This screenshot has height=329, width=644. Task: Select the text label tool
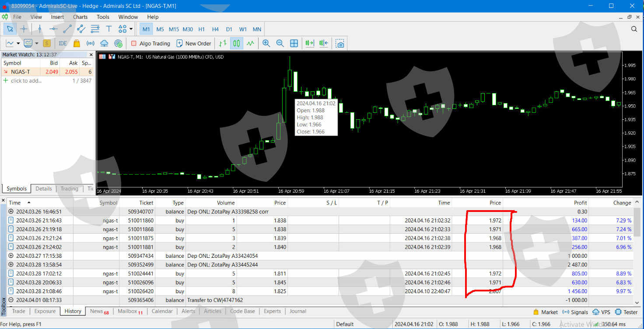tap(109, 29)
